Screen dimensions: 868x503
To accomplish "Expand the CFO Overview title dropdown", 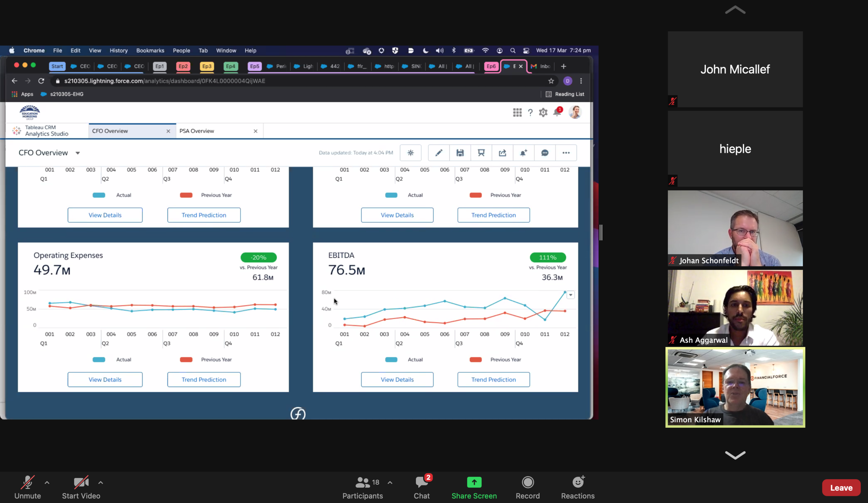I will point(78,153).
